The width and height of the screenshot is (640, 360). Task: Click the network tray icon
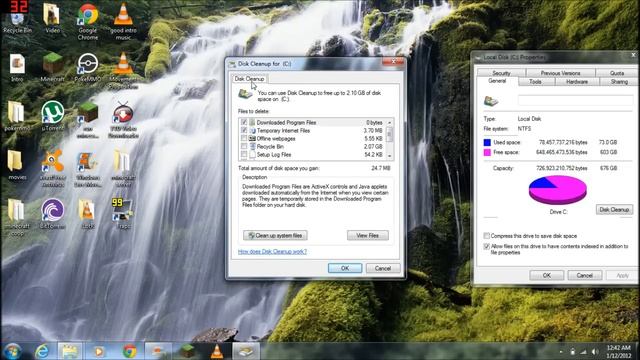(584, 351)
